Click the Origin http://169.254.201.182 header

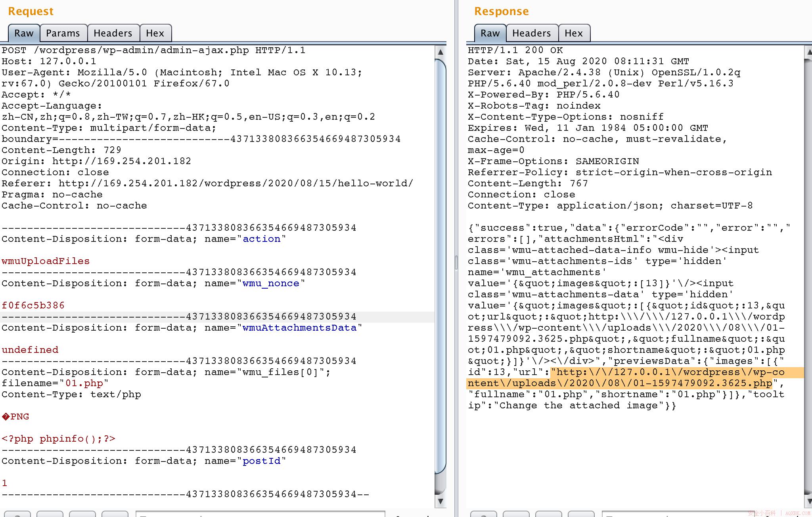point(96,161)
